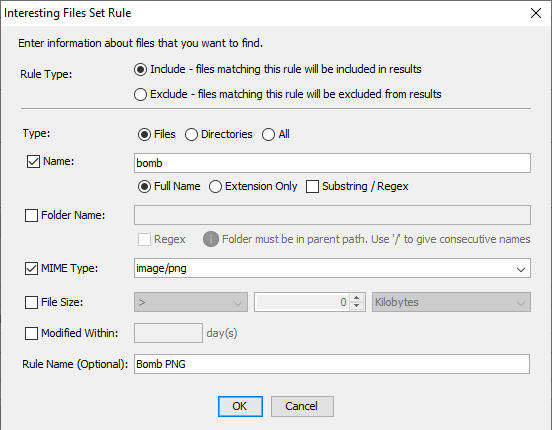Dismiss the dialog with the Cancel button

pyautogui.click(x=302, y=406)
